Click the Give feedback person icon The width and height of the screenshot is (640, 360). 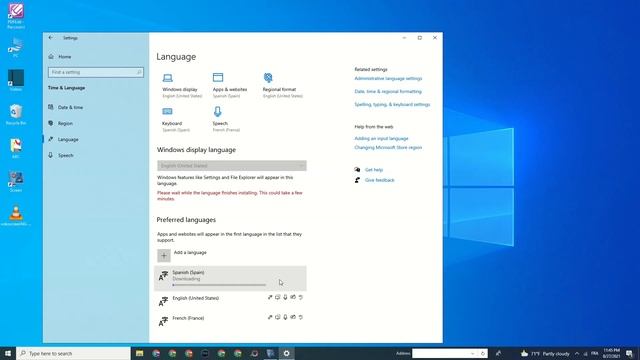[x=358, y=180]
